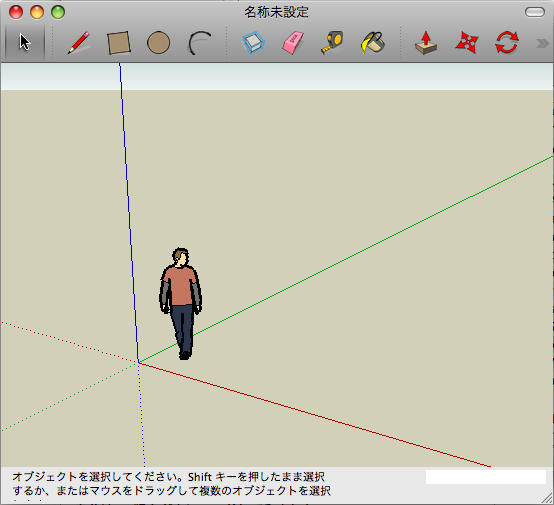This screenshot has height=505, width=554.
Task: Select the Arc tool
Action: [199, 43]
